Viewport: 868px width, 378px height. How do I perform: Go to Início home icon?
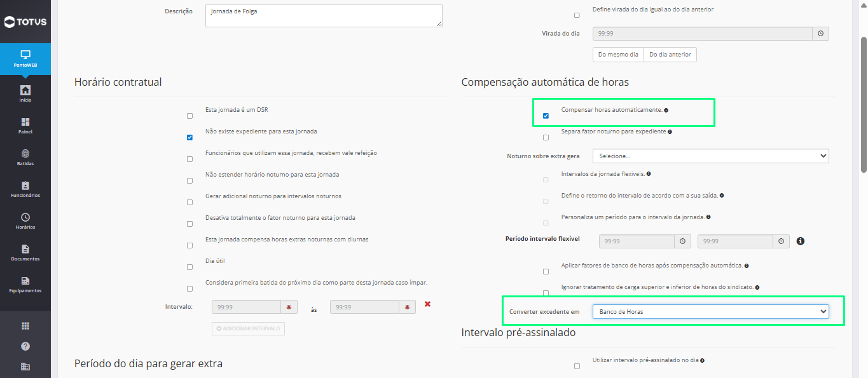(25, 90)
